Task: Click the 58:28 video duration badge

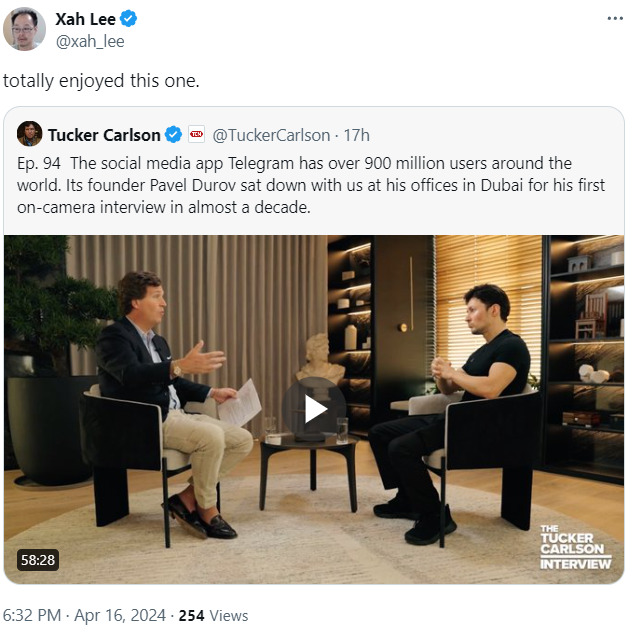Action: click(x=37, y=560)
